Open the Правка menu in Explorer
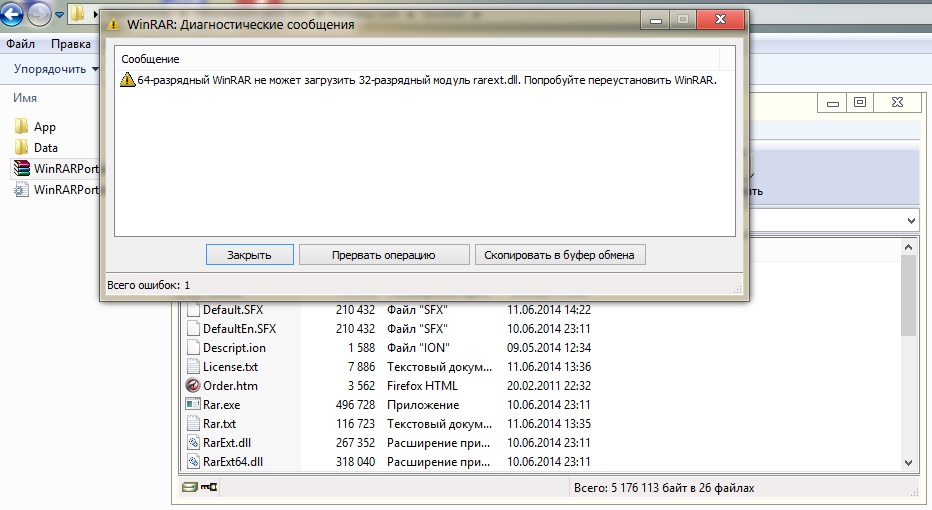The width and height of the screenshot is (932, 510). pyautogui.click(x=71, y=44)
